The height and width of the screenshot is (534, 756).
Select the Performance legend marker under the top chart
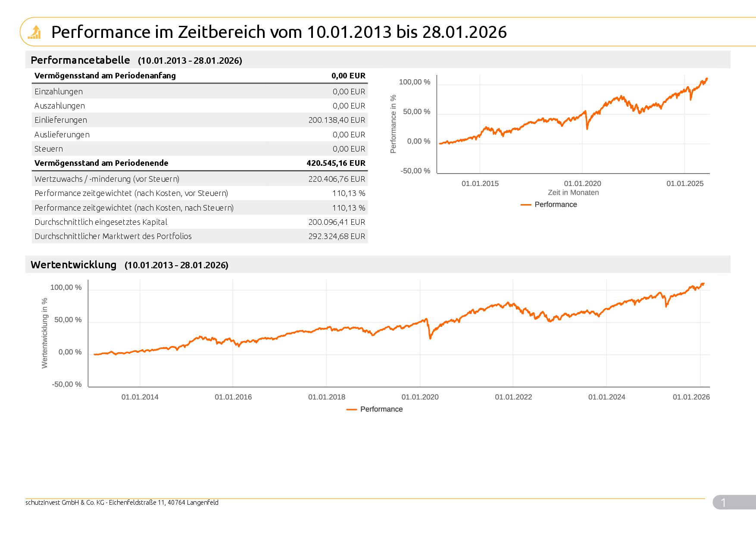[527, 205]
